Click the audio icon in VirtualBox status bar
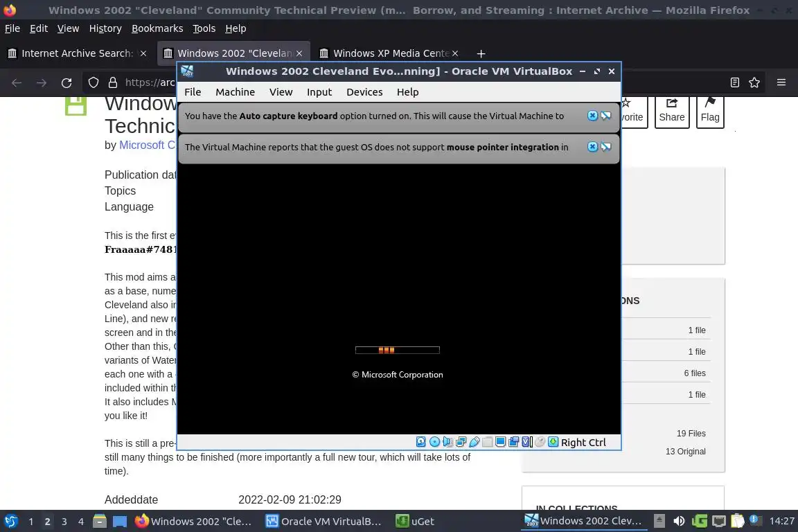 [447, 442]
